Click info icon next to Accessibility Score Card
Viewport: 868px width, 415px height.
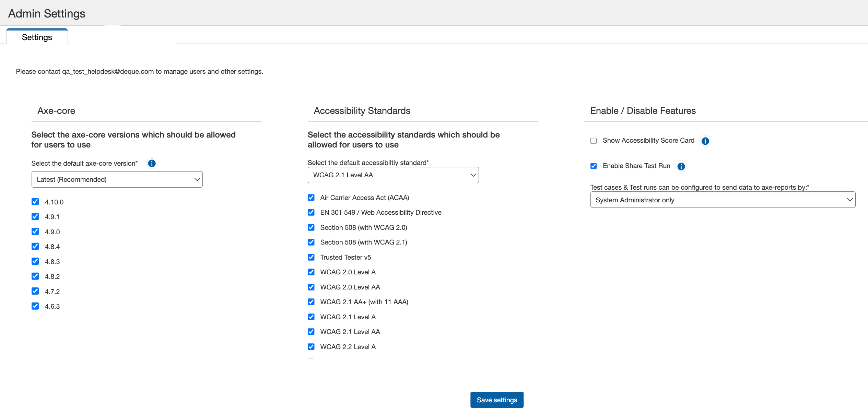[705, 141]
